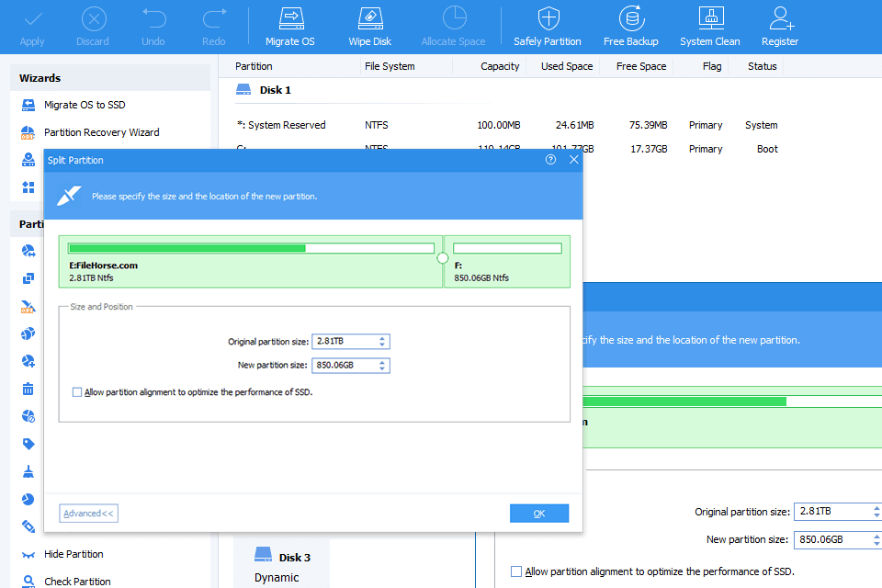The image size is (882, 588).
Task: Open the Migrate OS to SSD wizard
Action: (87, 106)
